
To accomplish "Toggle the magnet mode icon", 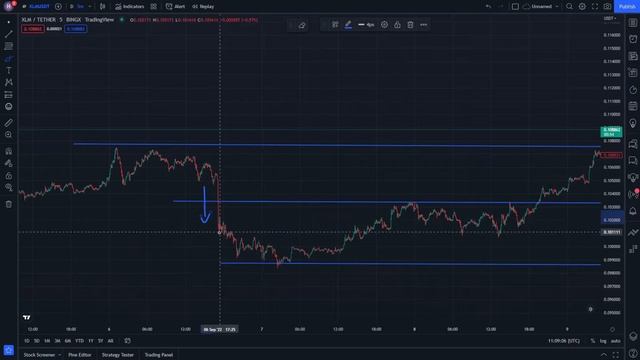I will point(9,151).
